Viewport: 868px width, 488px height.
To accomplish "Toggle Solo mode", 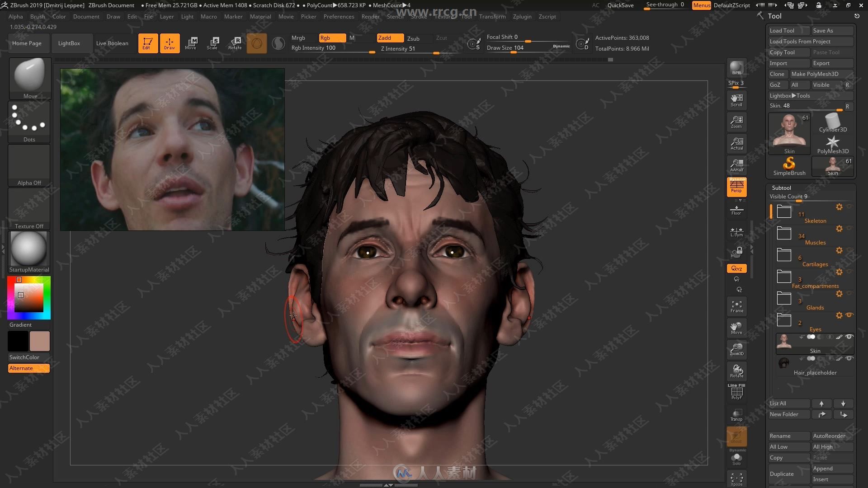I will 736,458.
